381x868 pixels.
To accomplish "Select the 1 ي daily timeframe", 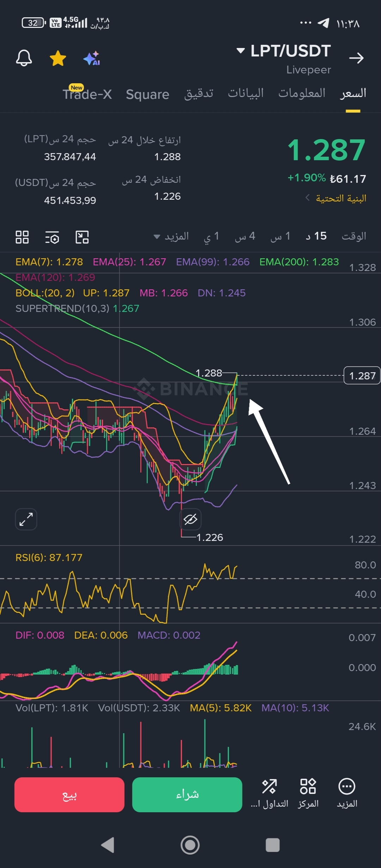I will 211,236.
